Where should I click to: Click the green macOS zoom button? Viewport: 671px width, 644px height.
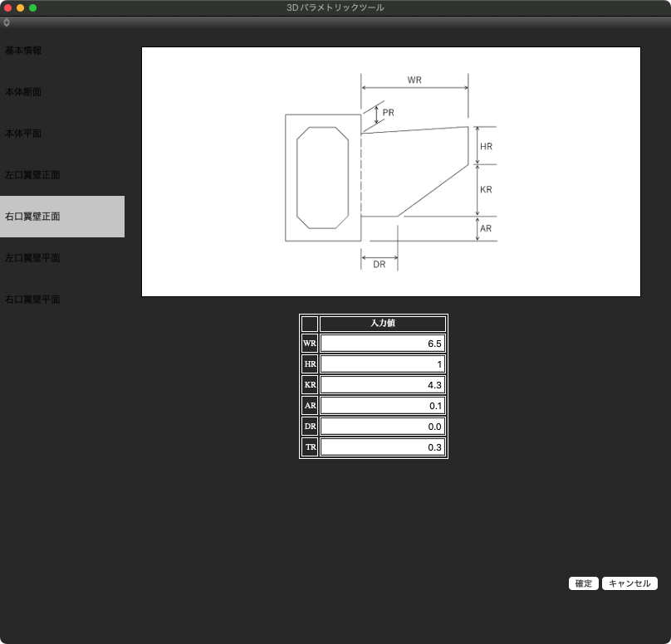(x=33, y=7)
